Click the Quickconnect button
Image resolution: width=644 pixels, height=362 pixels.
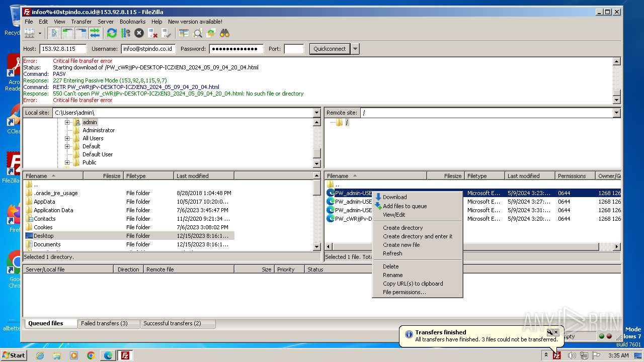point(330,49)
